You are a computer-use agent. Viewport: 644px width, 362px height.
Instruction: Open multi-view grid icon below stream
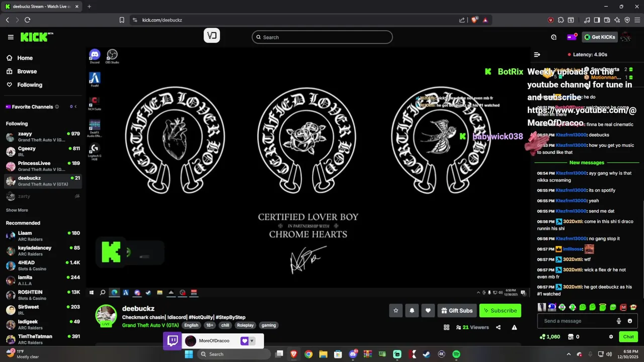coord(446,327)
